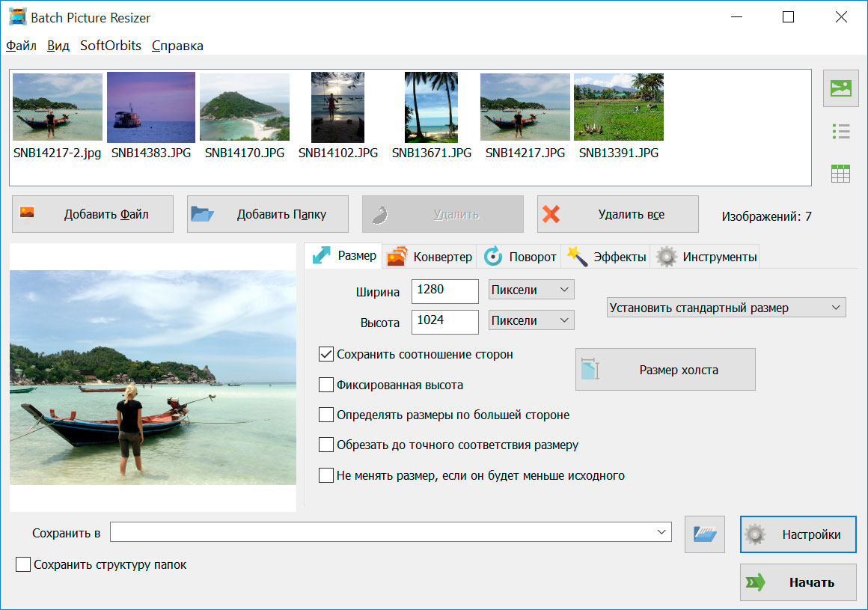The height and width of the screenshot is (610, 868).
Task: Expand the Сохранить в combo box
Action: click(661, 531)
